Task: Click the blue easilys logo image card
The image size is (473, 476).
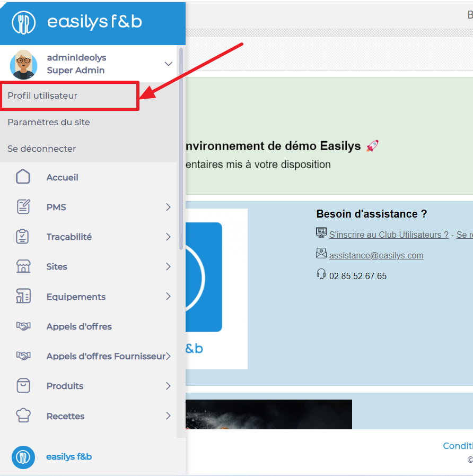Action: tap(217, 289)
